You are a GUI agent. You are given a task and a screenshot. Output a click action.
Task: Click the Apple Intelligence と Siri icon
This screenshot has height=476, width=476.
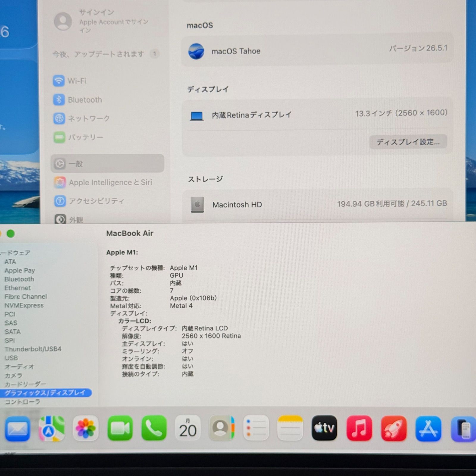(60, 182)
